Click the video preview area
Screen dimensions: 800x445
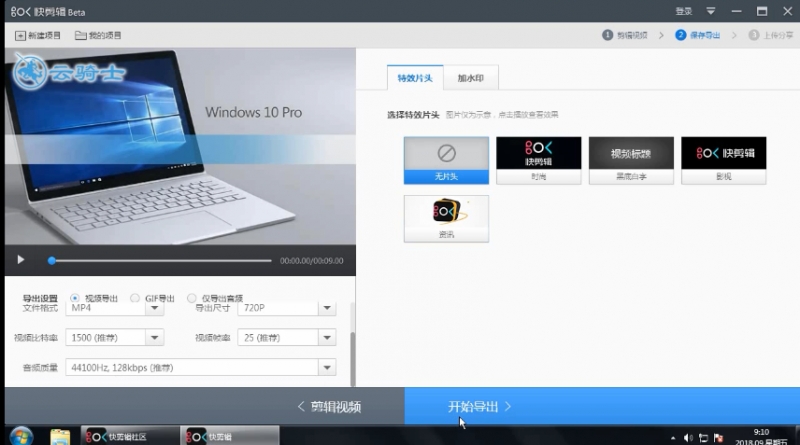tap(180, 146)
